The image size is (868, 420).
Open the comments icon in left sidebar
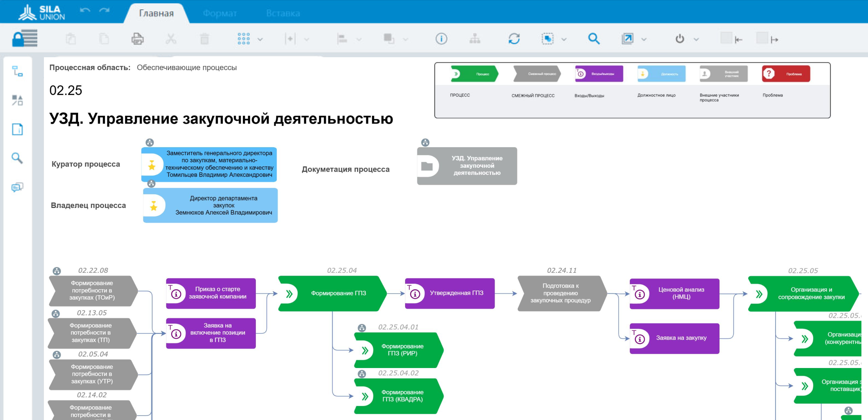click(17, 187)
